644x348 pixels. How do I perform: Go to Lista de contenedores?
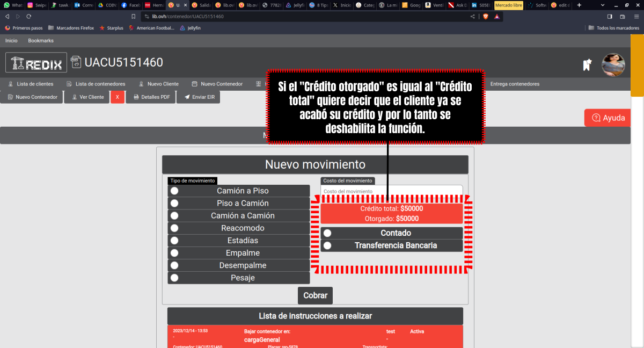tap(96, 84)
